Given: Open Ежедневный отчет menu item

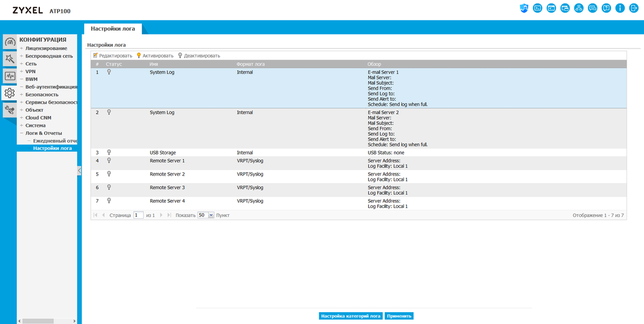Looking at the screenshot, I should point(56,141).
